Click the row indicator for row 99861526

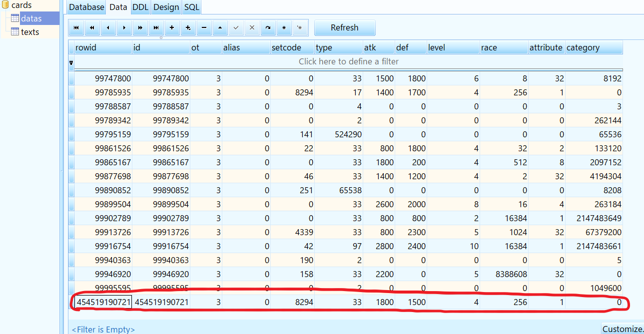coord(71,148)
